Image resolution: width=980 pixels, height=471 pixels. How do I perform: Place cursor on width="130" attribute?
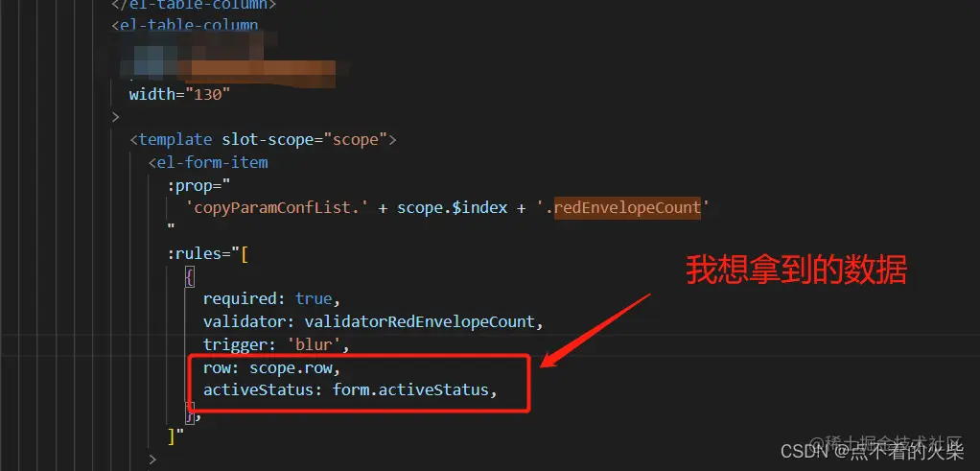coord(180,94)
